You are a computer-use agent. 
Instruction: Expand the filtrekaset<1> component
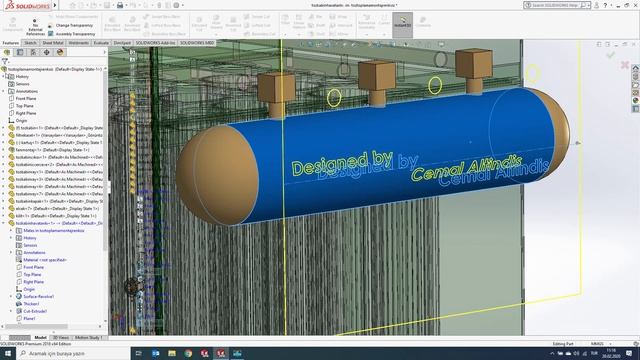click(4, 135)
